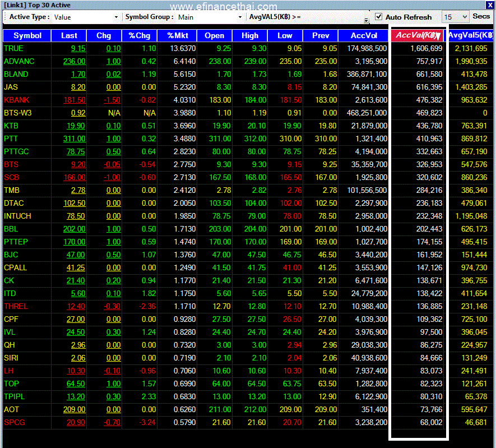Click PTT last price 311.00
Image resolution: width=496 pixels, height=448 pixels.
click(x=75, y=138)
